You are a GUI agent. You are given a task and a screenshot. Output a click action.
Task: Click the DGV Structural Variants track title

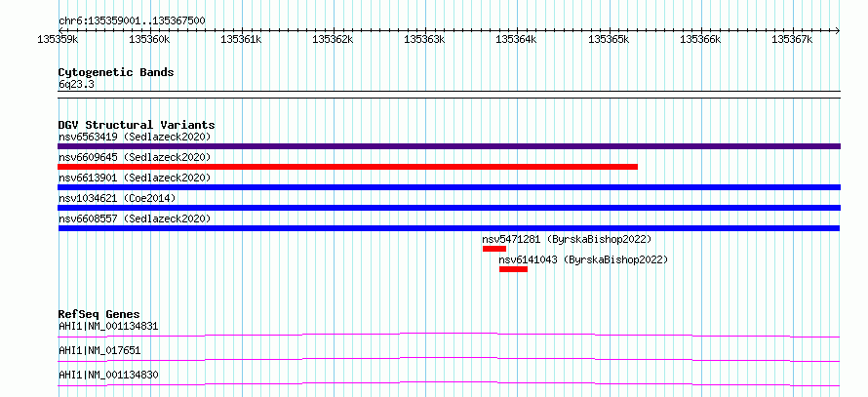(137, 125)
